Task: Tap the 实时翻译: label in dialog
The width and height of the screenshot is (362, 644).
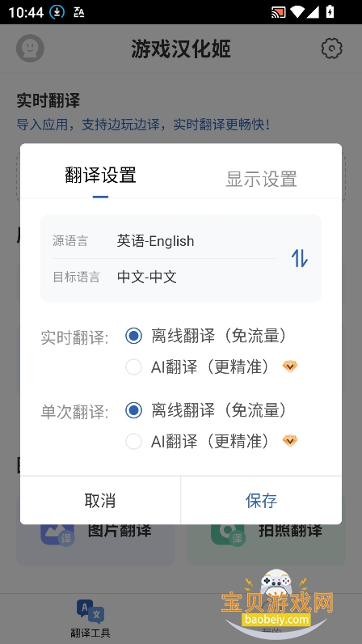Action: coord(74,337)
